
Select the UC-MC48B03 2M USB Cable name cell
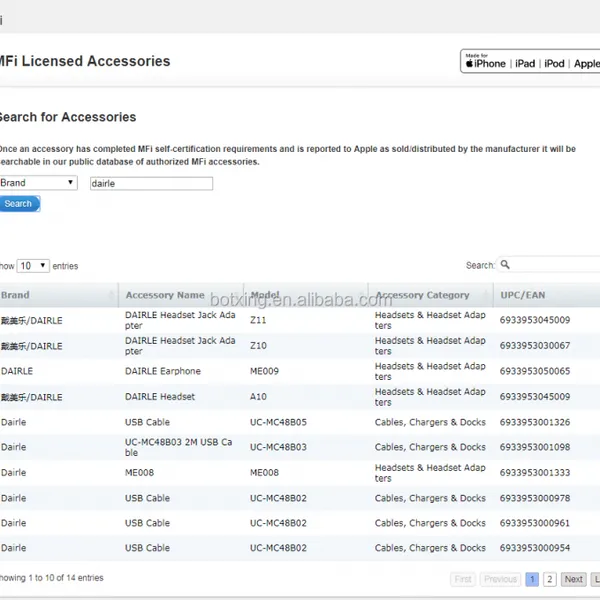(x=178, y=447)
